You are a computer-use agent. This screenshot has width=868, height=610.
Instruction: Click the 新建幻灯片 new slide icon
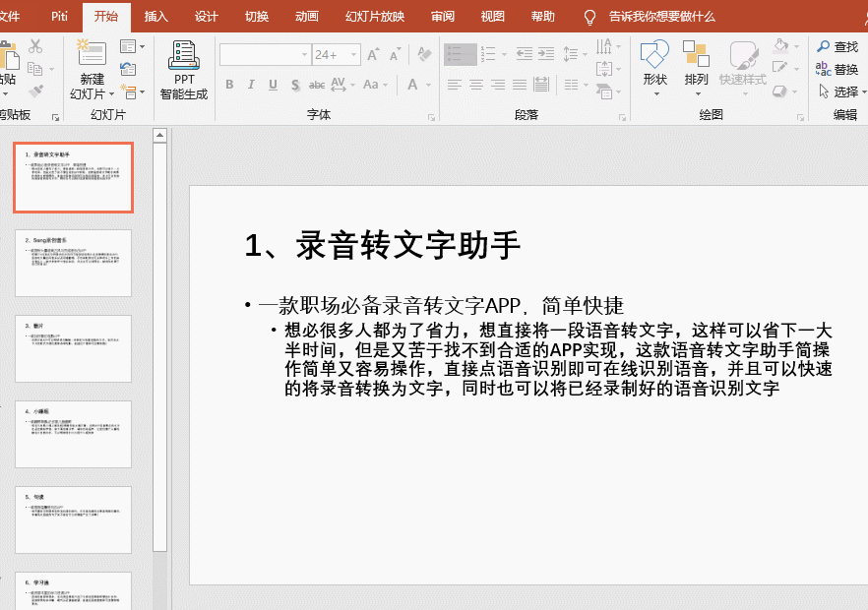tap(93, 52)
